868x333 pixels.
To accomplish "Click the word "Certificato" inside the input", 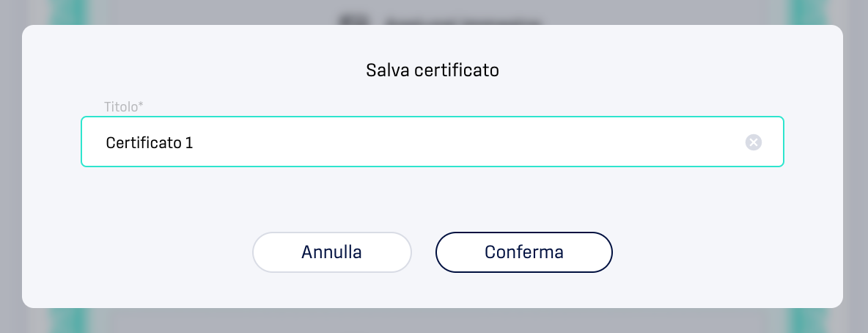I will (x=144, y=143).
